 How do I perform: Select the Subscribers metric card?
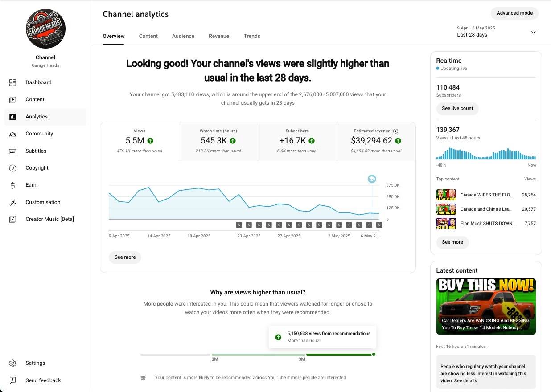297,141
